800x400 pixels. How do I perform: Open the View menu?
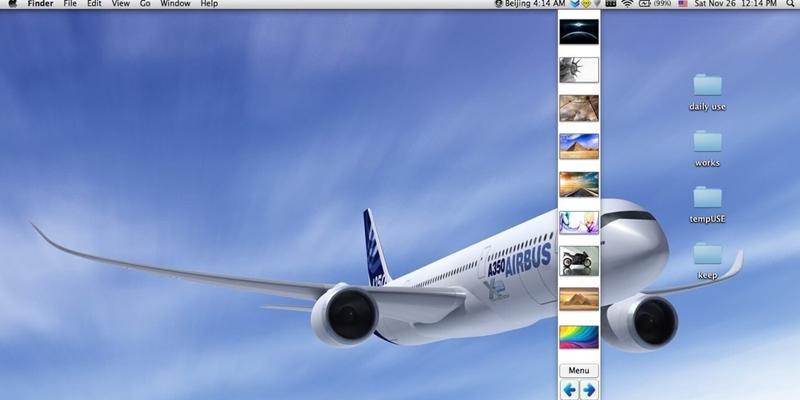click(x=120, y=4)
